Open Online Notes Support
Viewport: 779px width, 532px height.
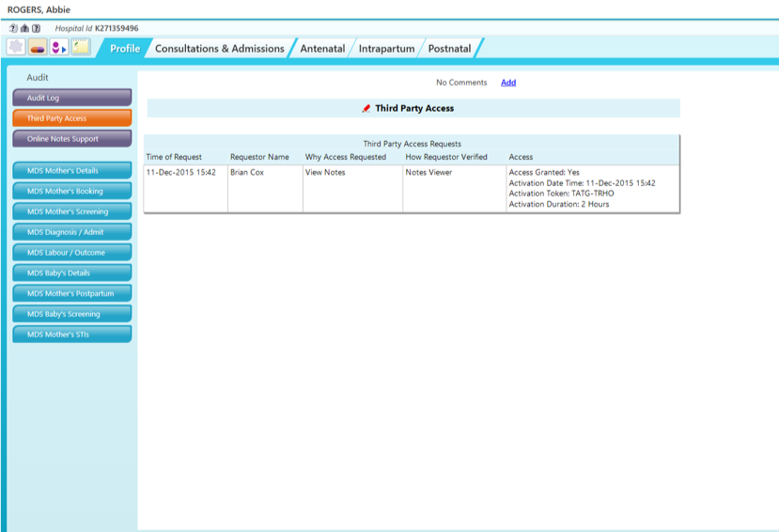(x=72, y=139)
